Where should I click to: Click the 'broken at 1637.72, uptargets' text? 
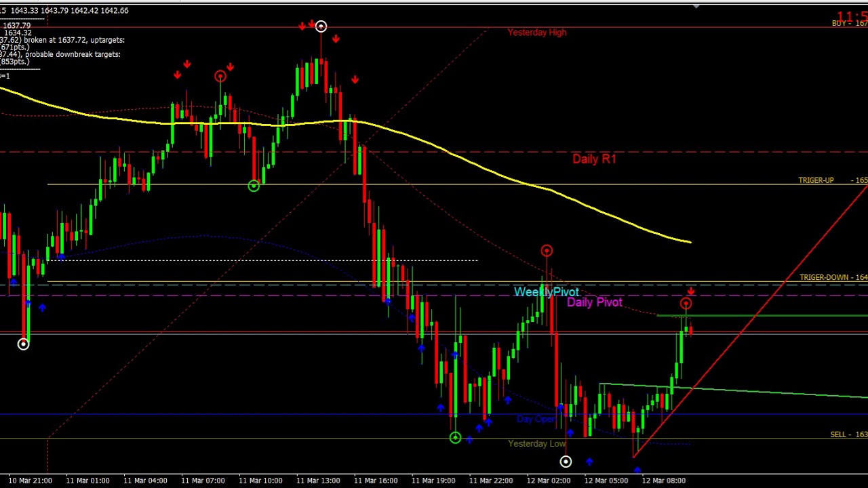point(74,40)
